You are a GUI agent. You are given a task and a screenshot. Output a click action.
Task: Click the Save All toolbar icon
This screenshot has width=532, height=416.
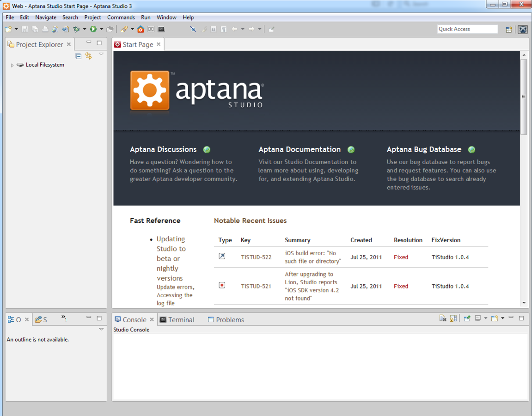click(x=35, y=29)
